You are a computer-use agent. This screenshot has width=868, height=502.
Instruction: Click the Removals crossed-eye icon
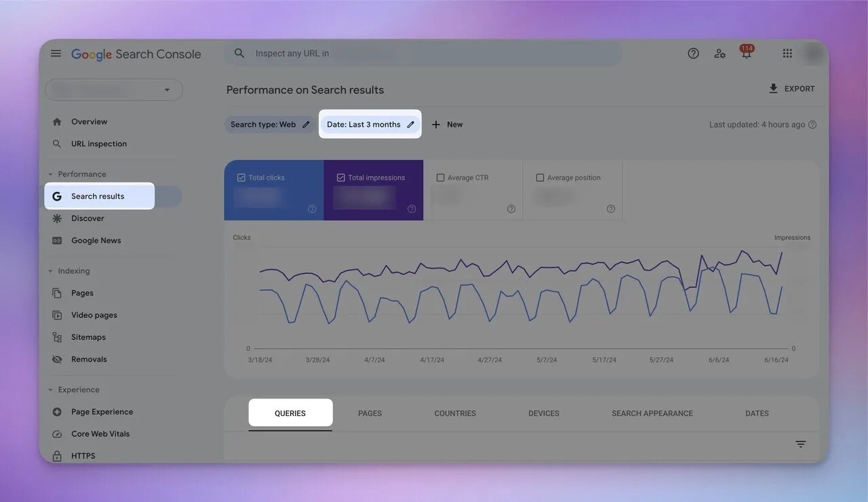[57, 360]
